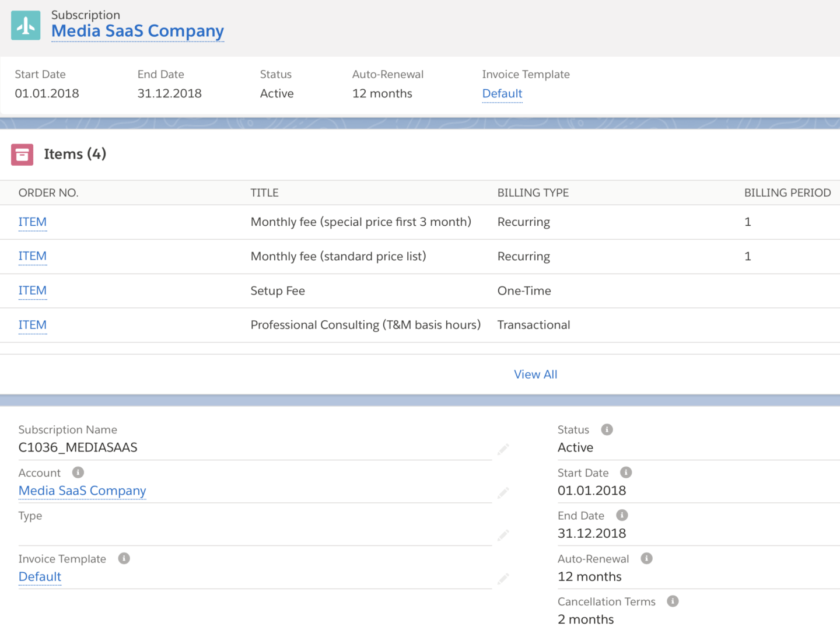Open ITEM link for special price monthly fee
Image resolution: width=840 pixels, height=630 pixels.
pos(33,222)
